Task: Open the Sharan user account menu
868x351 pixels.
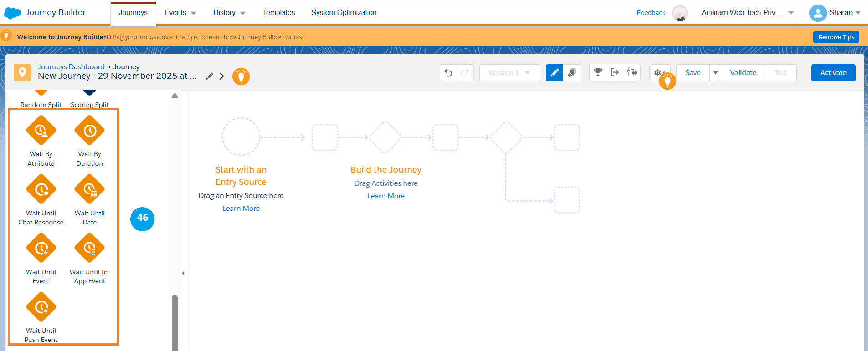Action: (x=835, y=13)
